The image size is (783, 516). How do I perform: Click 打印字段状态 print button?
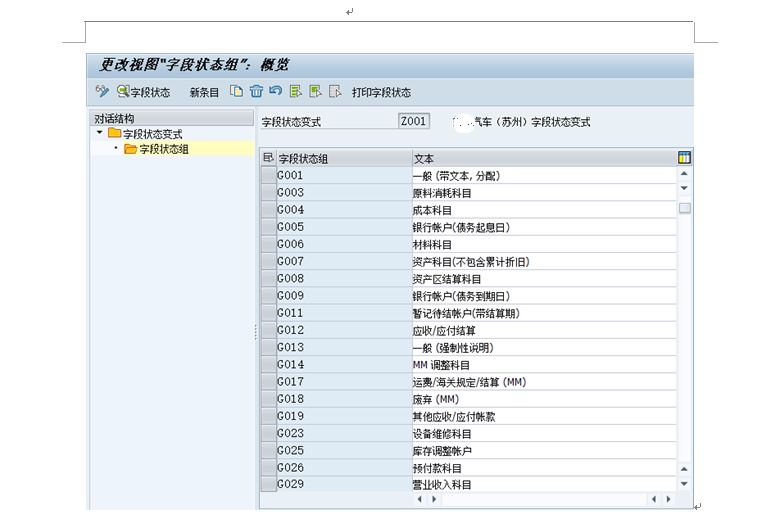point(382,92)
